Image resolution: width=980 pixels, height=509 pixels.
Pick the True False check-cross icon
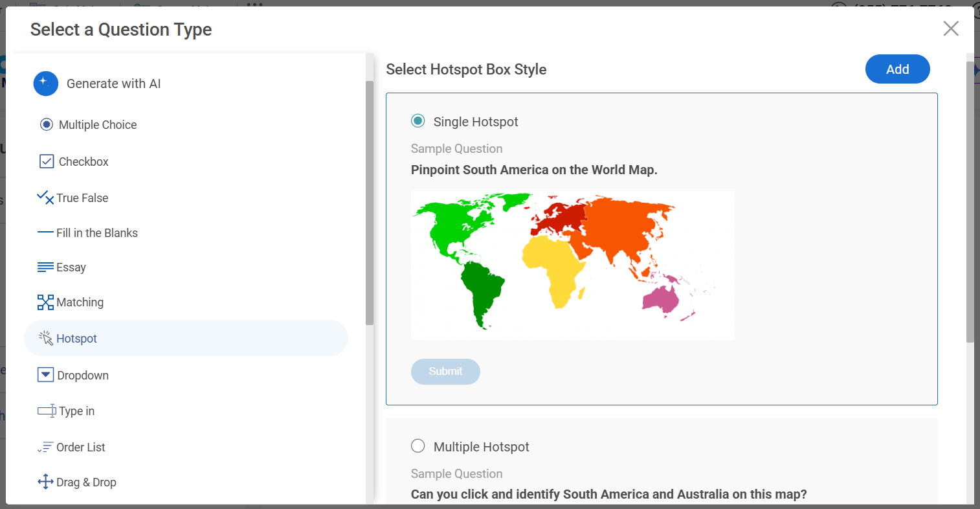pos(45,198)
